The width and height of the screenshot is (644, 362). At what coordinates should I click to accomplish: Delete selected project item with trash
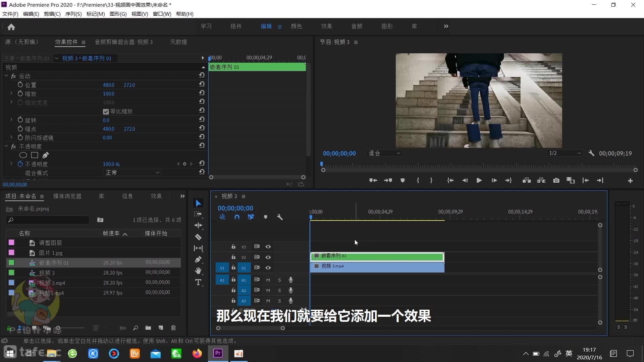[x=173, y=328]
